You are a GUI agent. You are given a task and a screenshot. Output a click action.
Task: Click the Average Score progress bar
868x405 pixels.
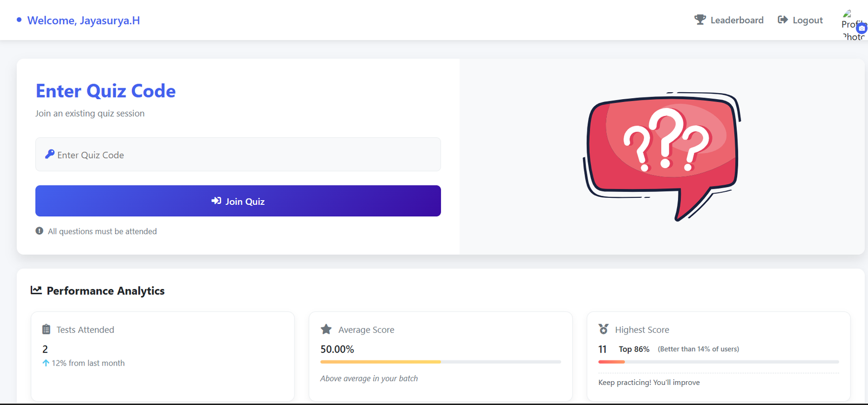(441, 362)
